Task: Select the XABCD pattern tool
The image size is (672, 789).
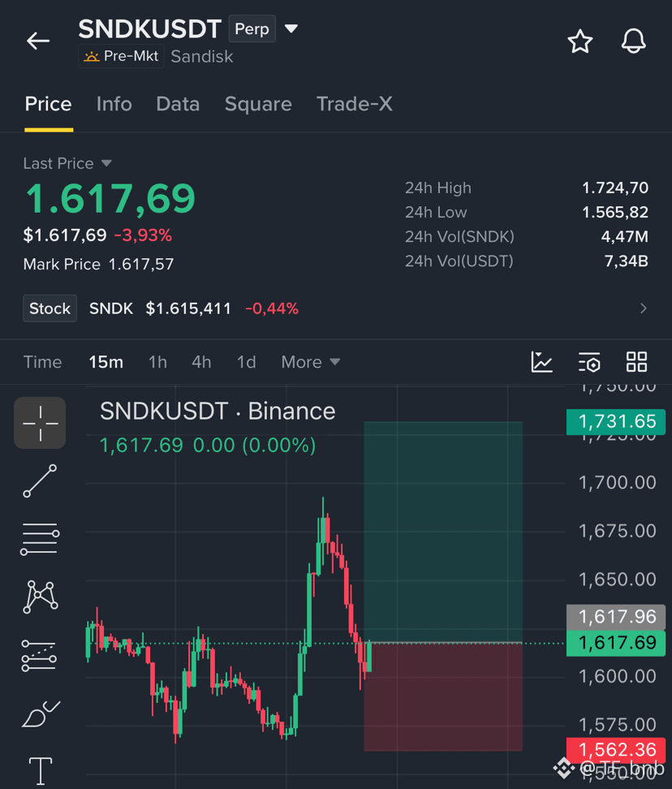Action: (x=41, y=597)
